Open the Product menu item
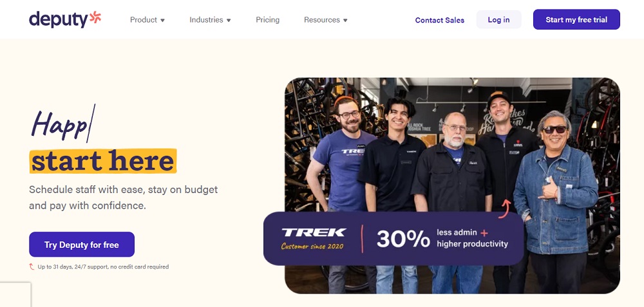The height and width of the screenshot is (307, 644). coord(144,20)
